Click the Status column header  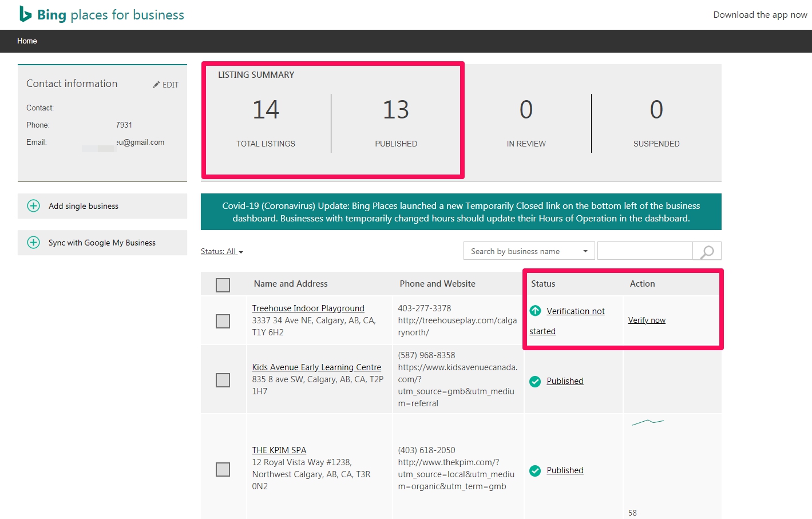tap(543, 284)
